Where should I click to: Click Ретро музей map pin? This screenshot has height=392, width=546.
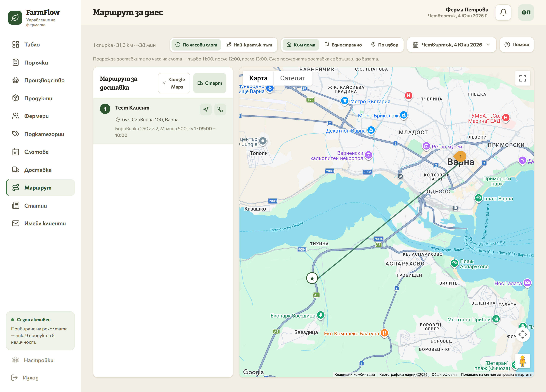pos(426,146)
